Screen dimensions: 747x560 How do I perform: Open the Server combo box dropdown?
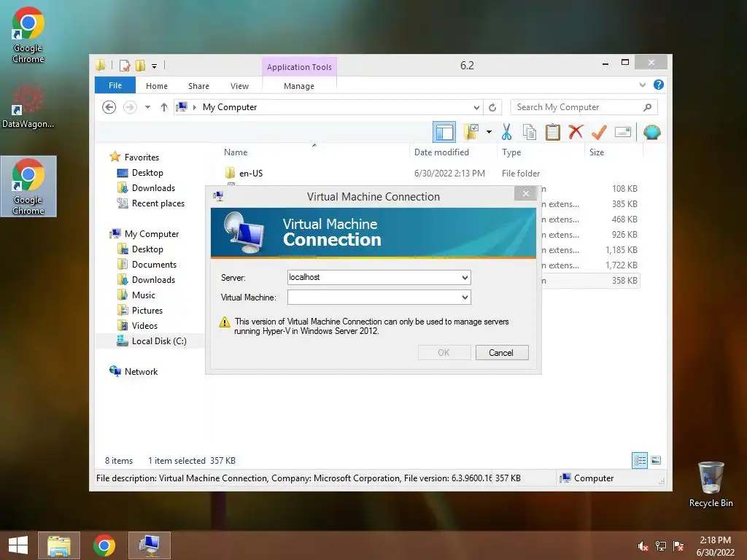[465, 277]
